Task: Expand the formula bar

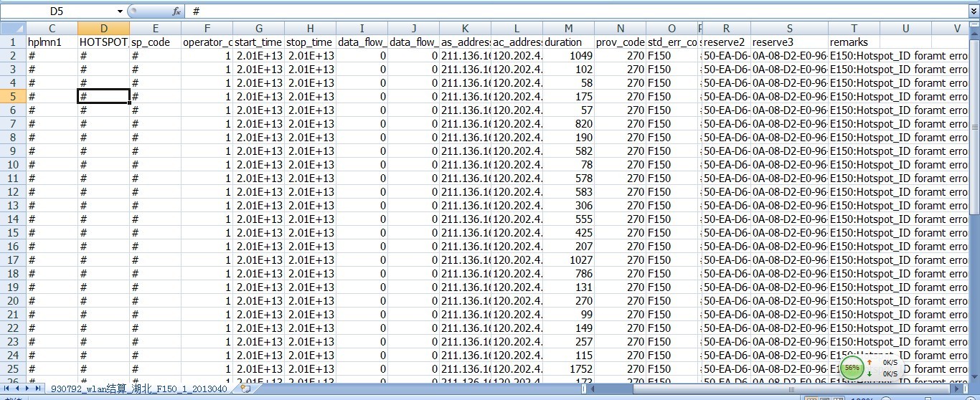Action: point(973,11)
